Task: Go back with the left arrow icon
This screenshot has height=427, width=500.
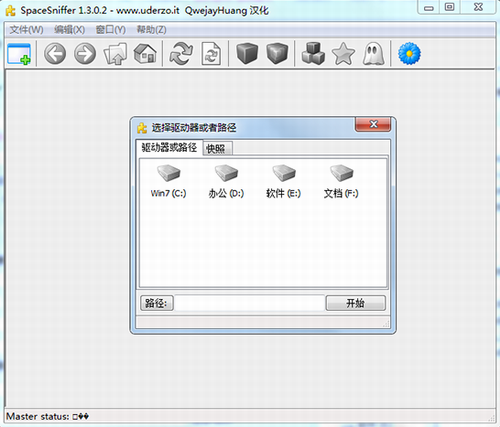Action: [x=55, y=53]
